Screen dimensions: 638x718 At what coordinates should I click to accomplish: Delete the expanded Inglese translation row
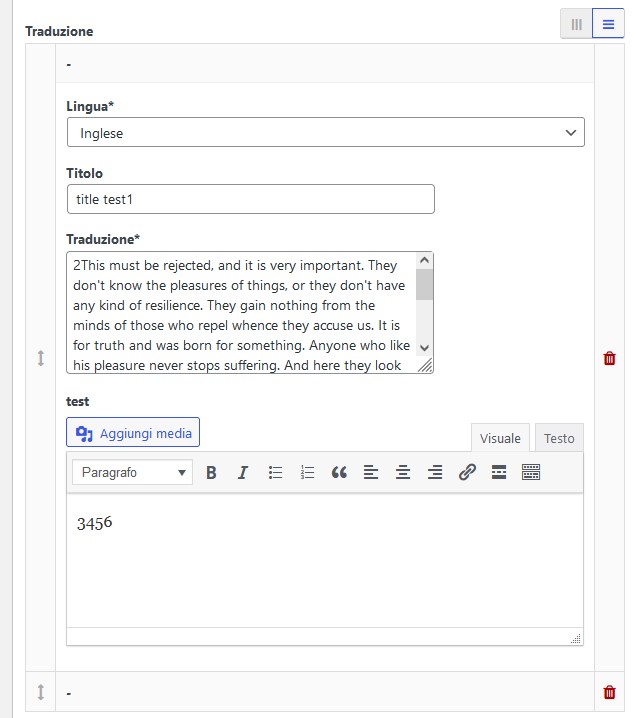pyautogui.click(x=609, y=358)
